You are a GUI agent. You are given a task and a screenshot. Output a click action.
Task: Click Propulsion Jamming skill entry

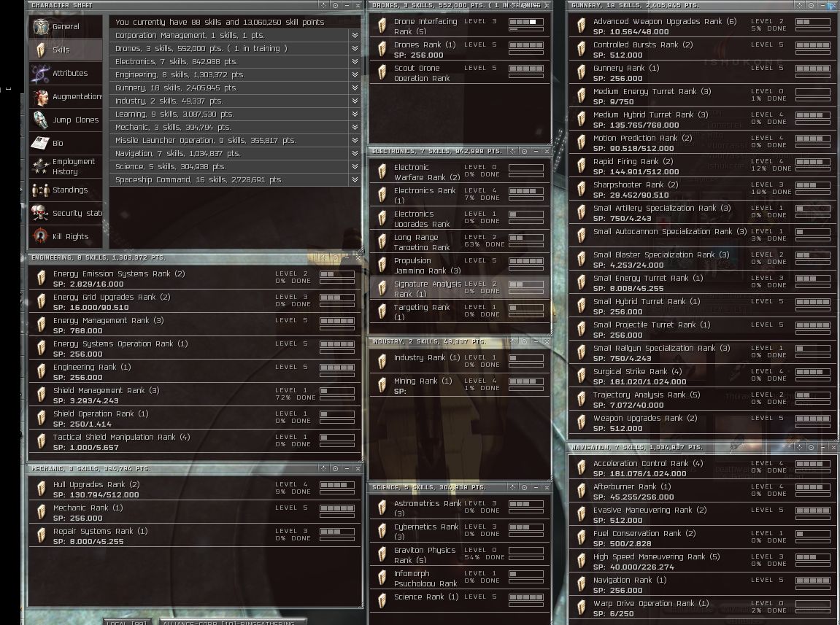pyautogui.click(x=460, y=265)
